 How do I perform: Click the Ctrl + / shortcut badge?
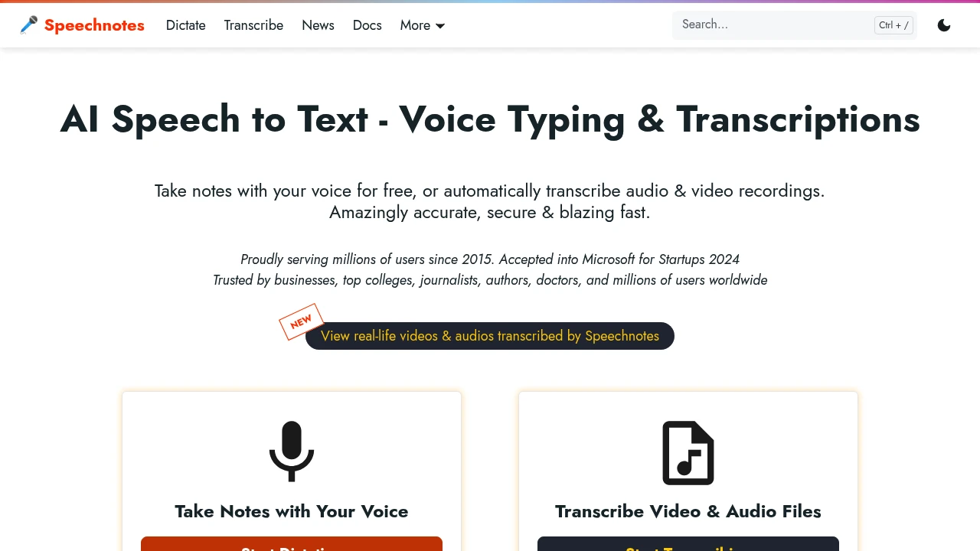pyautogui.click(x=893, y=25)
